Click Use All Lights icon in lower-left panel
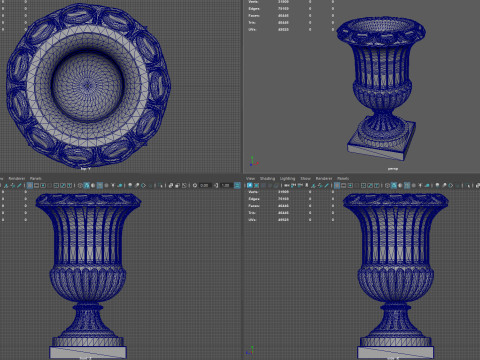 point(113,185)
